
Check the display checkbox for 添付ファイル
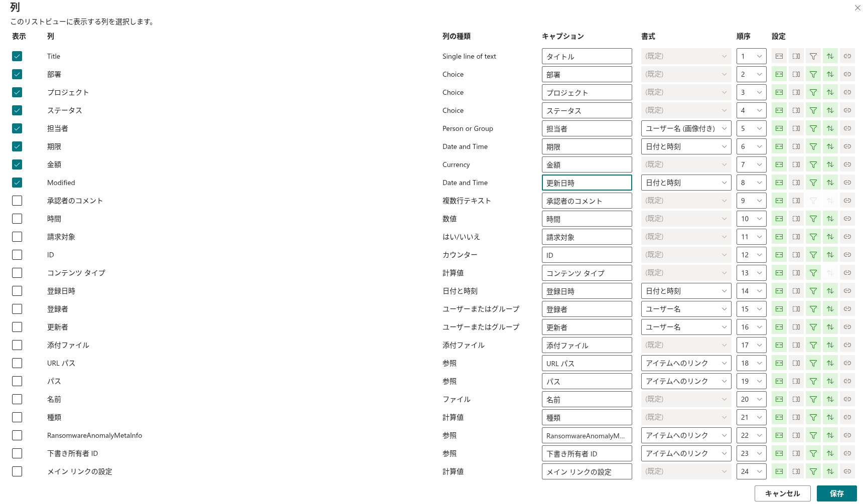coord(17,345)
